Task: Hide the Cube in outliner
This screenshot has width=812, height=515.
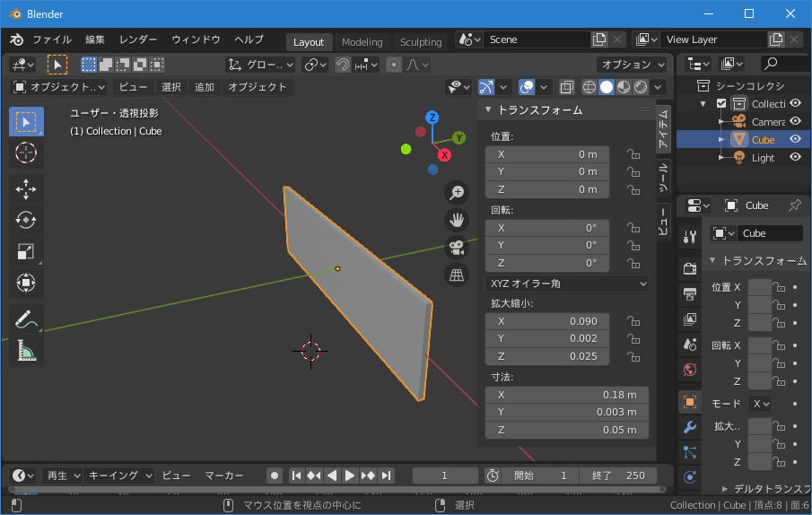Action: [795, 139]
